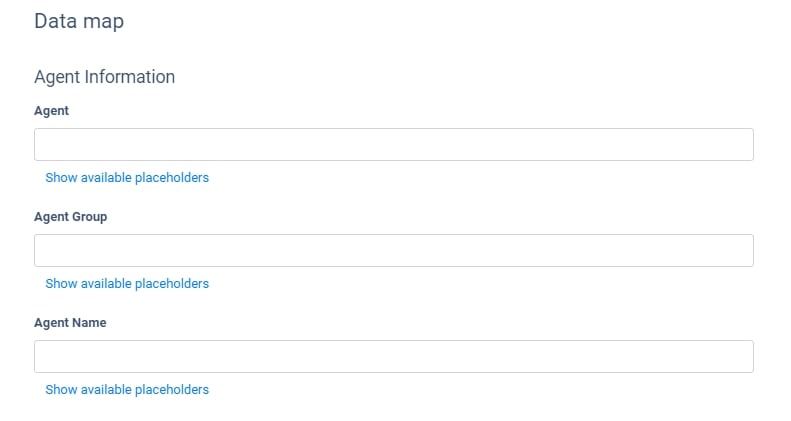This screenshot has width=791, height=421.
Task: Activate the empty field below the Agent label
Action: [393, 144]
